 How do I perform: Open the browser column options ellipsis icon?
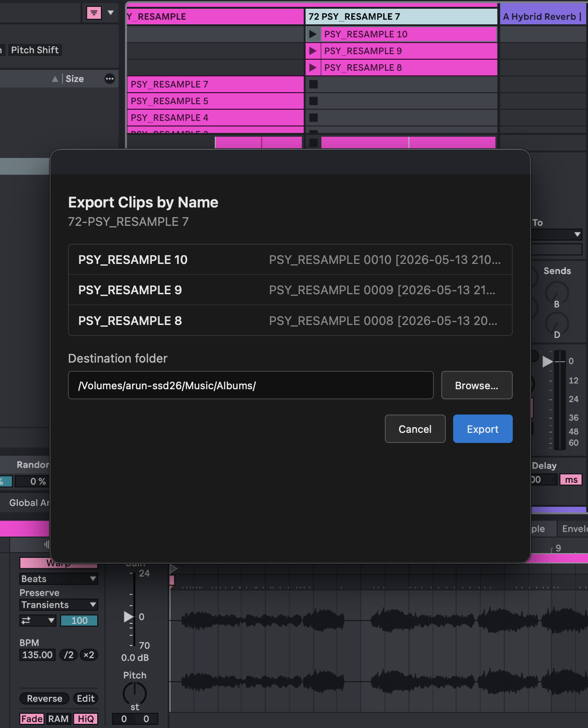pos(110,78)
